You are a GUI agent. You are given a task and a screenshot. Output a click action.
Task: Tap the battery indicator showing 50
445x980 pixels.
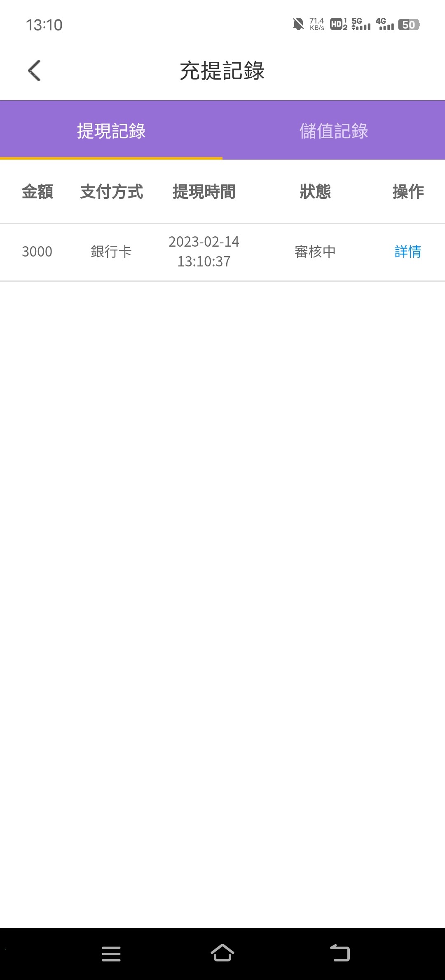[409, 25]
